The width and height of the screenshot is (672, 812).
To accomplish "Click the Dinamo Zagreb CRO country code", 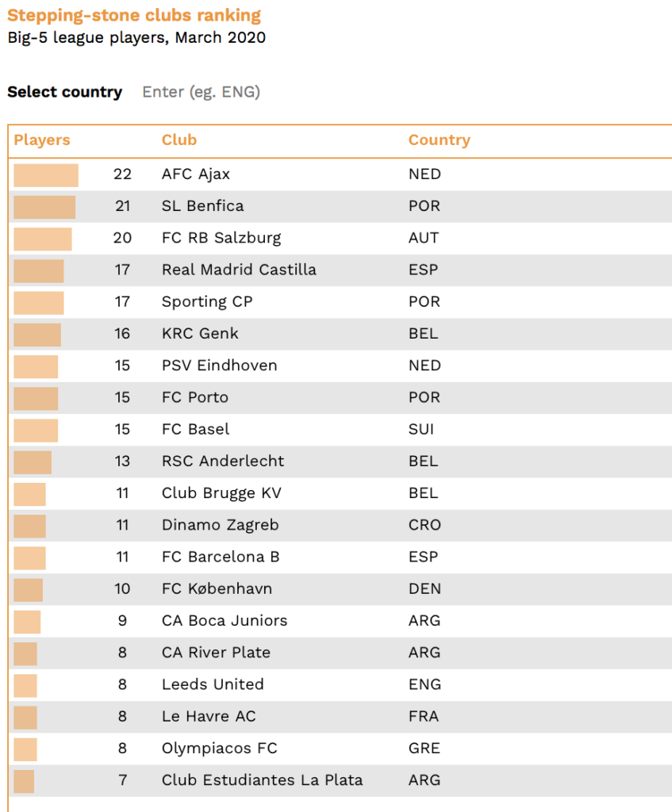I will 424,525.
